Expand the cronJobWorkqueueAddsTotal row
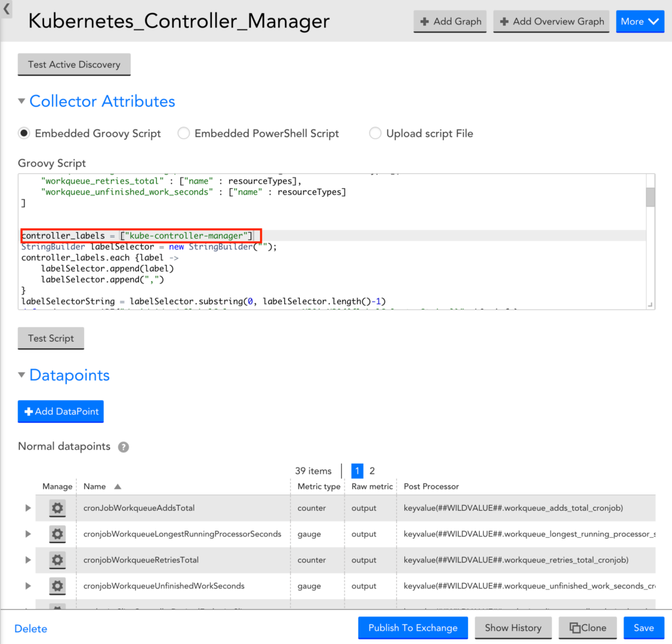Viewport: 672px width, 644px height. tap(28, 508)
